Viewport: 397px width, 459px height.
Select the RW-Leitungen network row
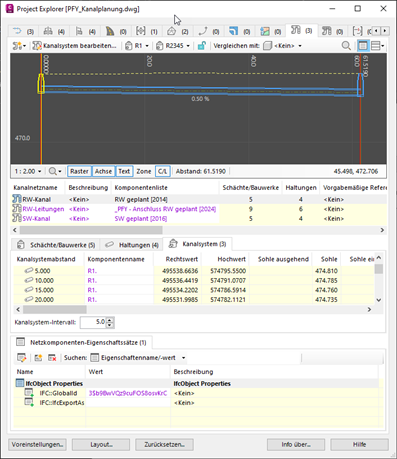(x=199, y=209)
